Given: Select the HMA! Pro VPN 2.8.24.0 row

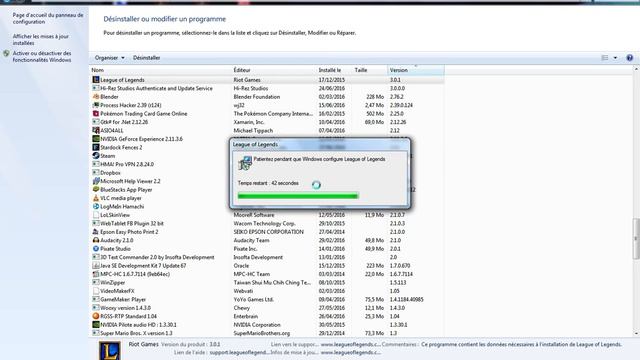Looking at the screenshot, I should click(160, 164).
